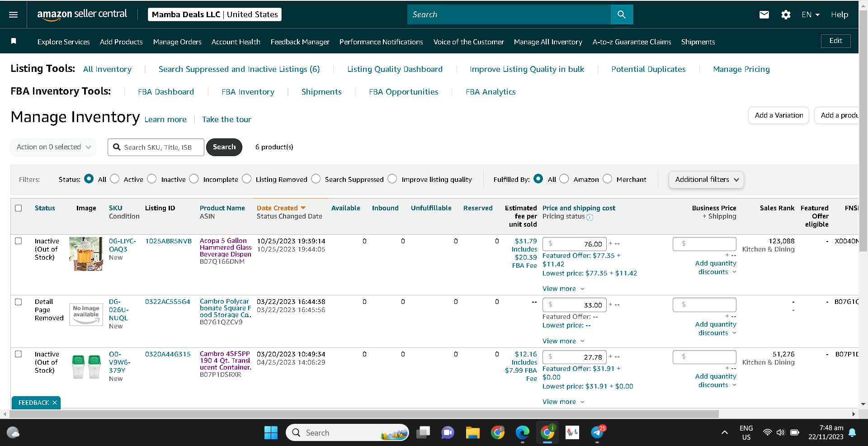Click the Search SKU, Title, ISBN field
Viewport: 868px width, 446px height.
tap(156, 147)
